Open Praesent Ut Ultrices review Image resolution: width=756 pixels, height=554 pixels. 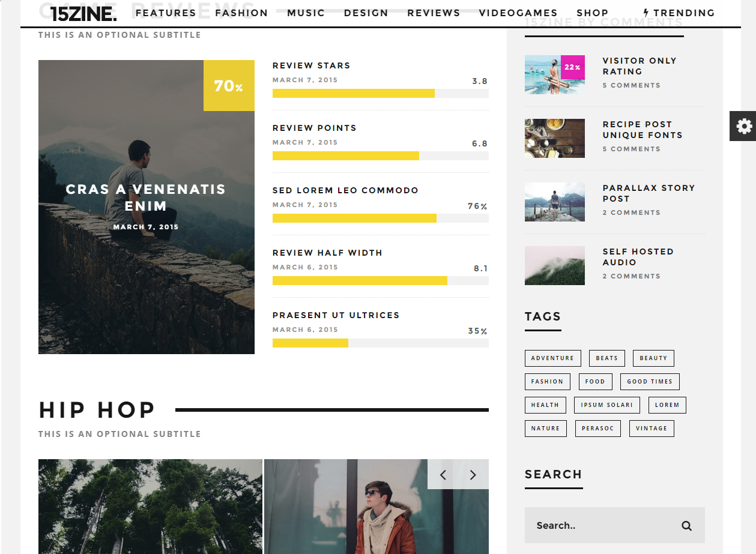pos(336,315)
